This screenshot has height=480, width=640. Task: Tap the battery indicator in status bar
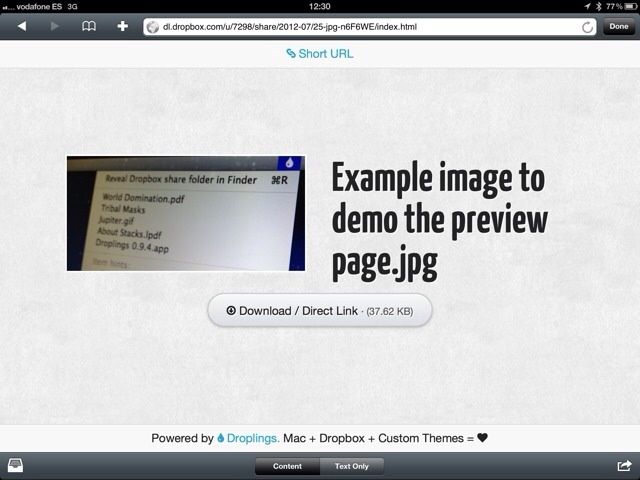click(630, 6)
